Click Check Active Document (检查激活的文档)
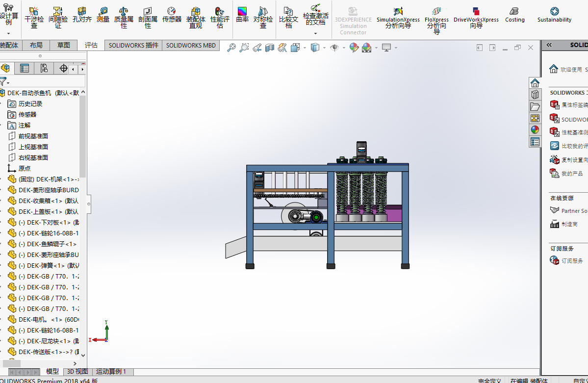Image resolution: width=588 pixels, height=383 pixels. point(315,15)
